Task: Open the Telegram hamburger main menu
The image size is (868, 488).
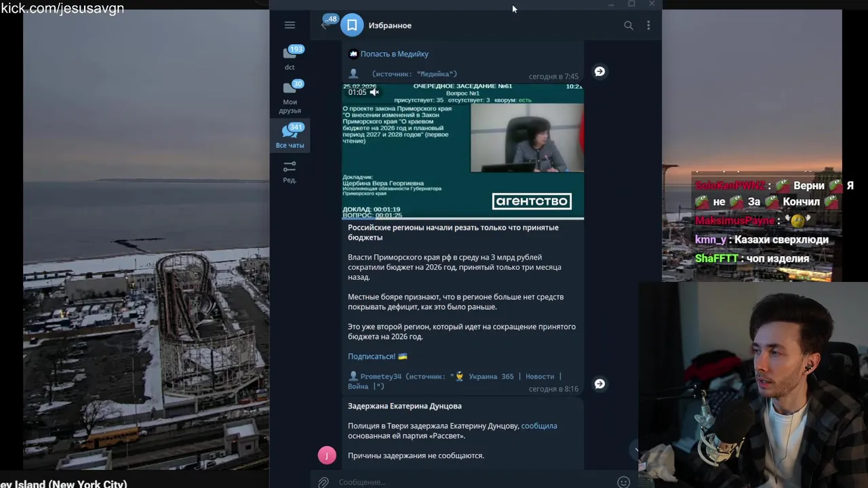Action: pos(290,25)
